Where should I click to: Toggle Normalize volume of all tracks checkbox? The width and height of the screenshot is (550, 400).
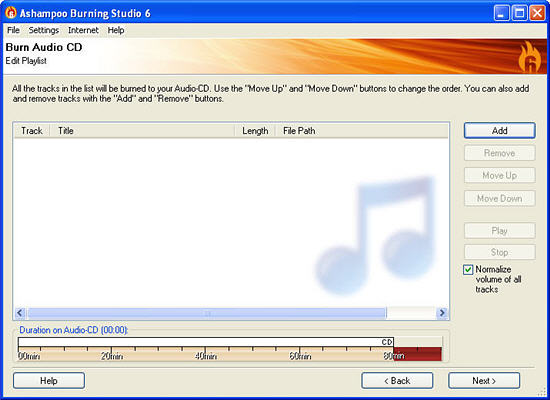click(468, 269)
